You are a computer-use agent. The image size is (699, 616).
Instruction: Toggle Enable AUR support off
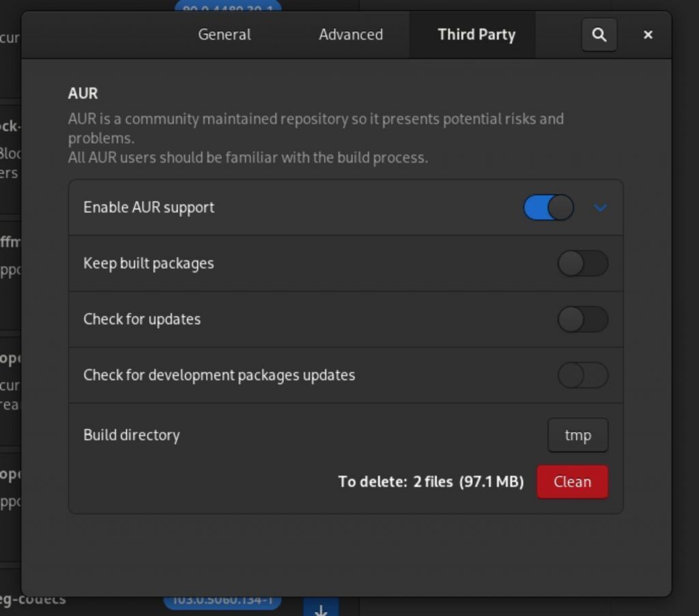tap(547, 207)
